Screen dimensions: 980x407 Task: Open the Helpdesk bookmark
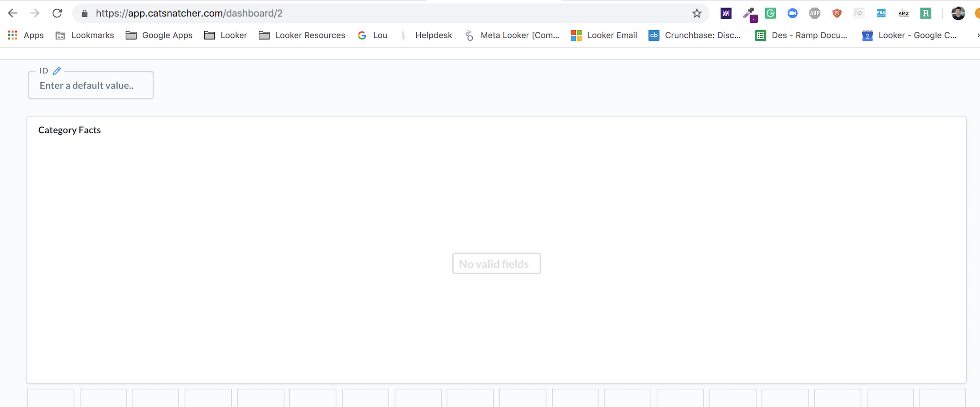[x=434, y=35]
